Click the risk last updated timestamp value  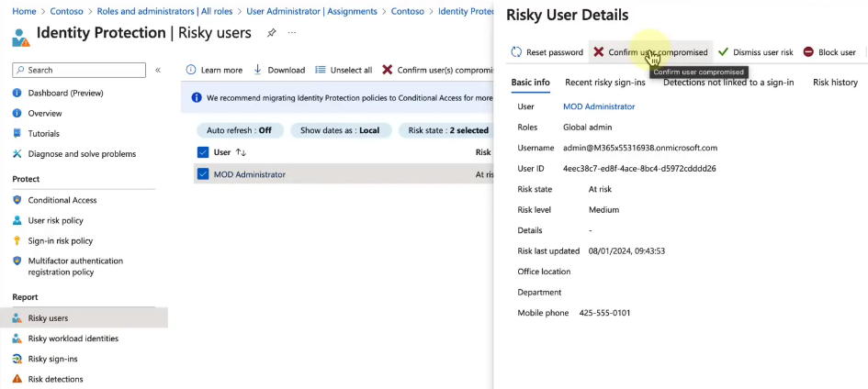point(626,250)
